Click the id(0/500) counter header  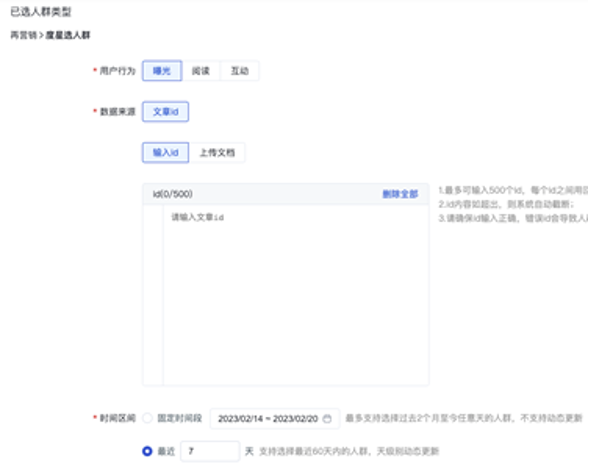173,194
